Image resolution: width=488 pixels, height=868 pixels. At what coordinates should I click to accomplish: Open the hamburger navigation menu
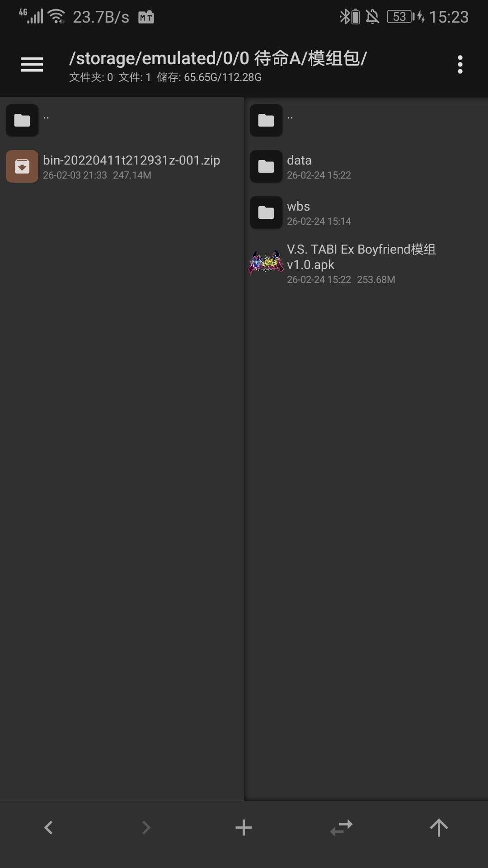point(32,65)
